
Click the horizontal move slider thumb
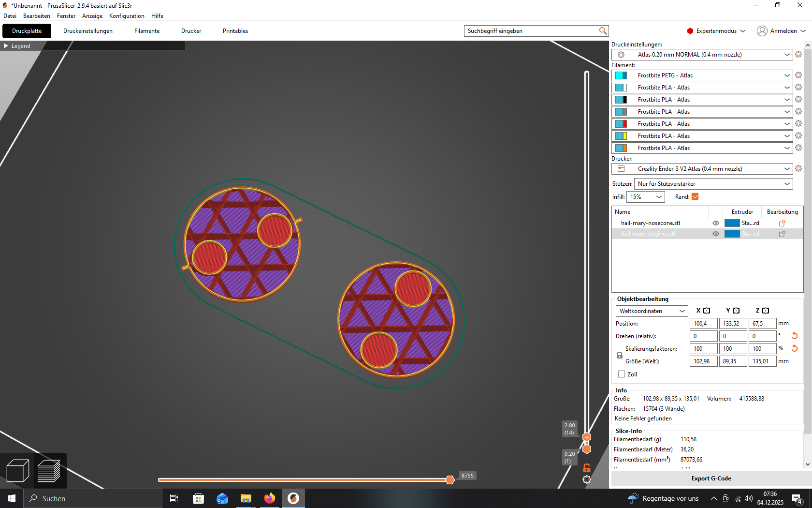[450, 479]
